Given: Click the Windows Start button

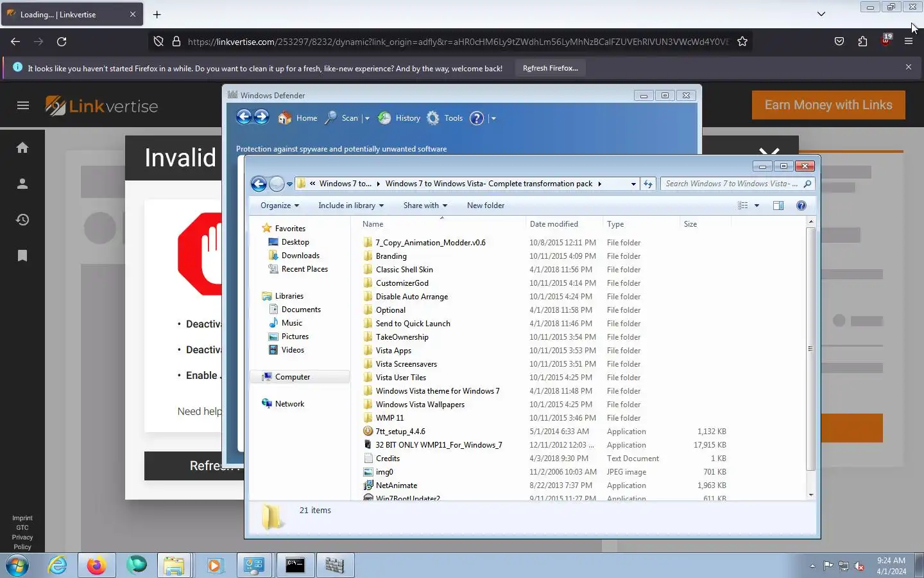Looking at the screenshot, I should click(x=17, y=566).
